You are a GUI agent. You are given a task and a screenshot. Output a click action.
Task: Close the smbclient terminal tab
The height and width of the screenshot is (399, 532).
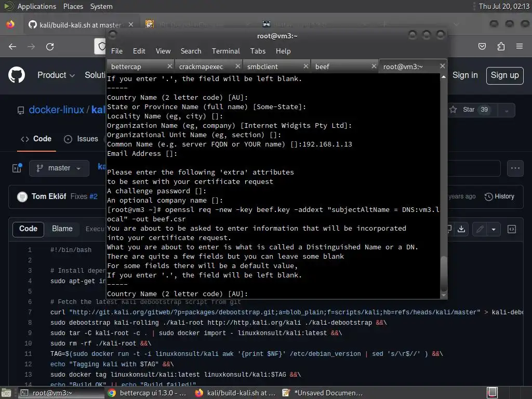click(305, 66)
